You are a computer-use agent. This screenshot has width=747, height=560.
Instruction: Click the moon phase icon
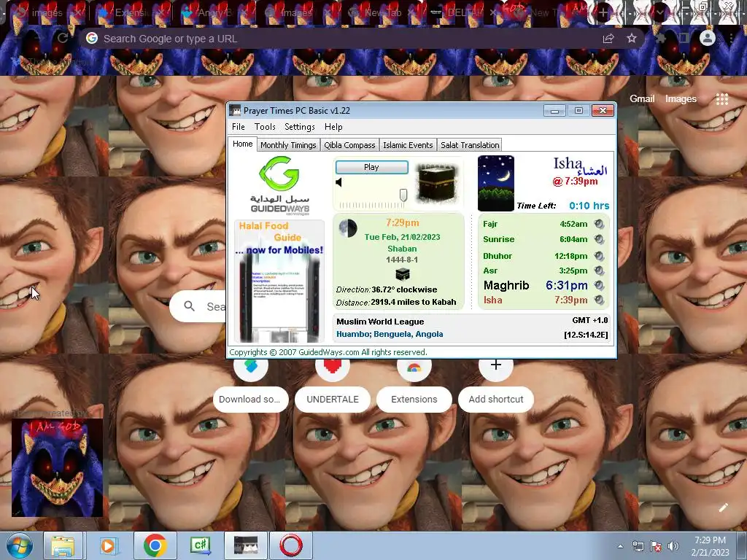coord(348,228)
